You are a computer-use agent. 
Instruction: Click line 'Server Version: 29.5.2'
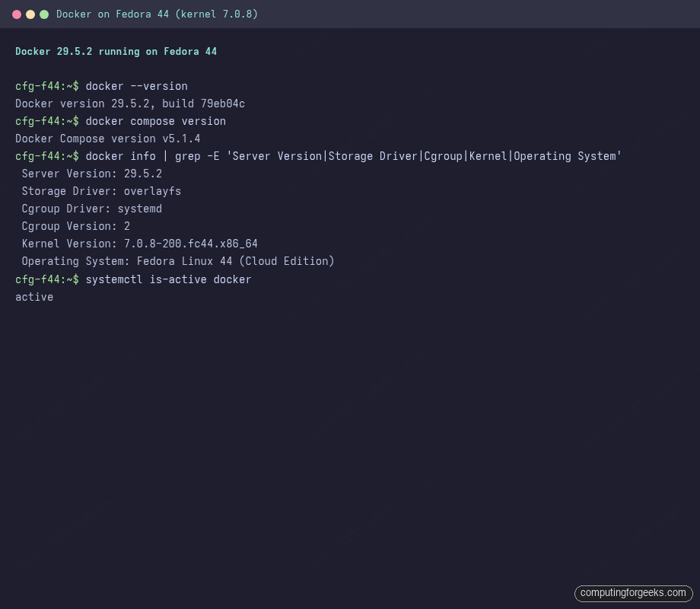point(91,174)
